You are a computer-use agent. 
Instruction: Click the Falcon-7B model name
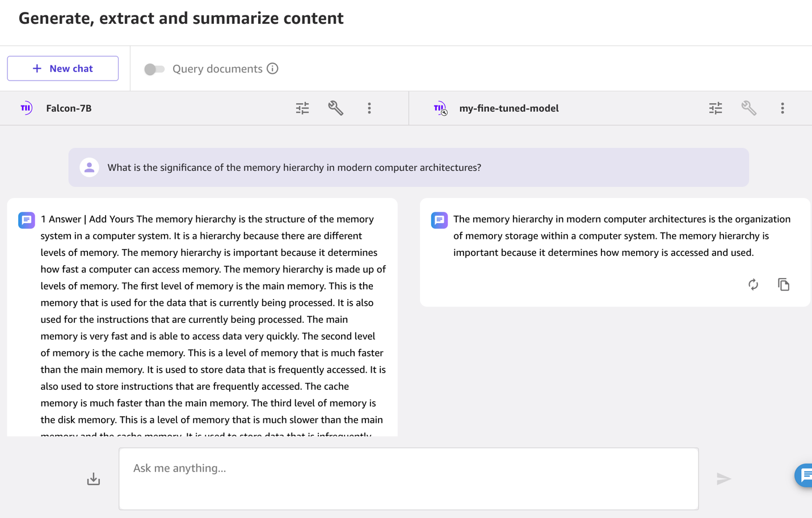(x=69, y=108)
